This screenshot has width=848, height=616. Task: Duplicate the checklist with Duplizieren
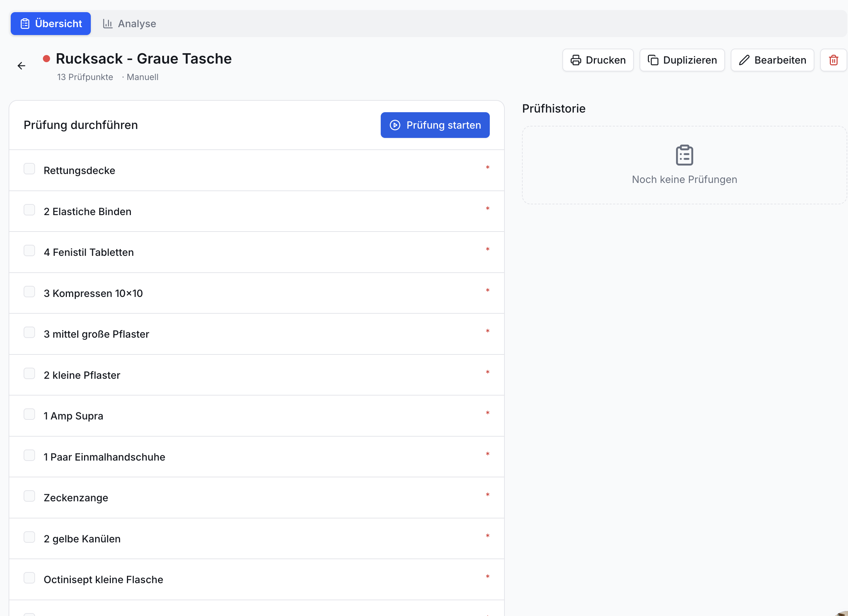682,60
